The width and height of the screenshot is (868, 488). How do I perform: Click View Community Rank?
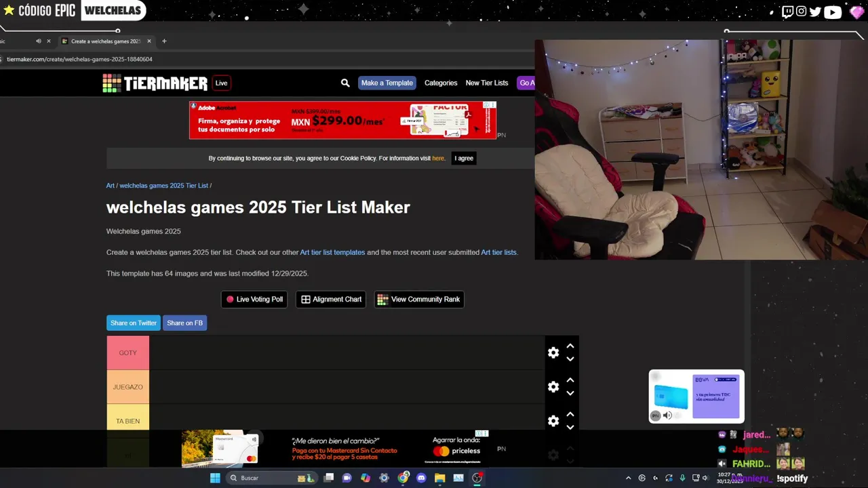(419, 299)
